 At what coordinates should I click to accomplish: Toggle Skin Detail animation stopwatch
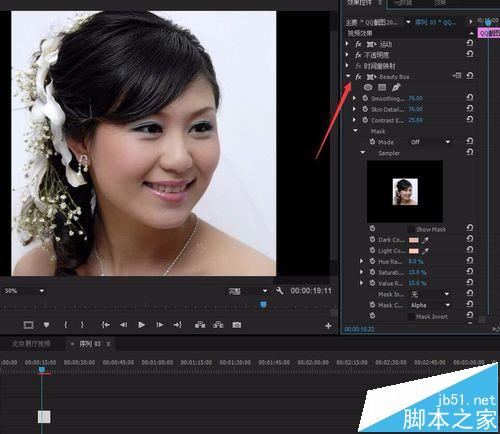click(x=365, y=109)
